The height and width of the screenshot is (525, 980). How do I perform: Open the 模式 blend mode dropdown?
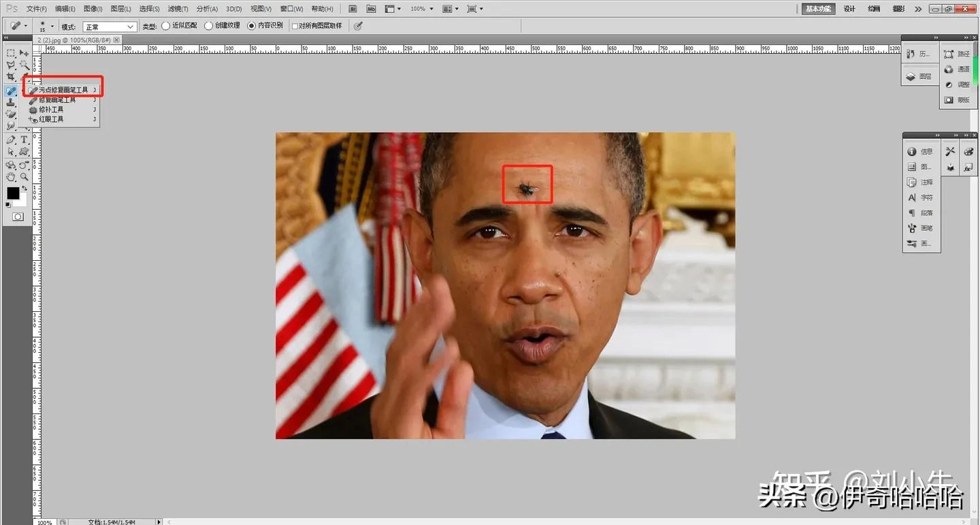pyautogui.click(x=109, y=25)
